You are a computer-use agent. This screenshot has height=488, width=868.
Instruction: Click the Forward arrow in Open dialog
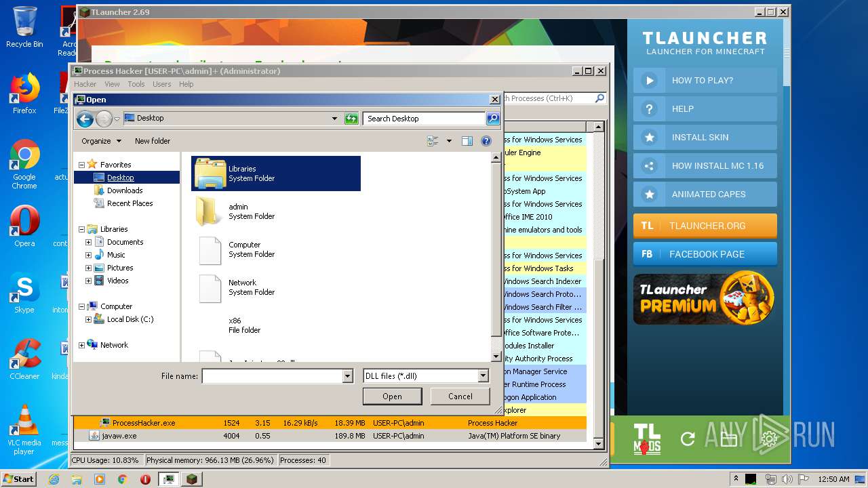pos(104,119)
